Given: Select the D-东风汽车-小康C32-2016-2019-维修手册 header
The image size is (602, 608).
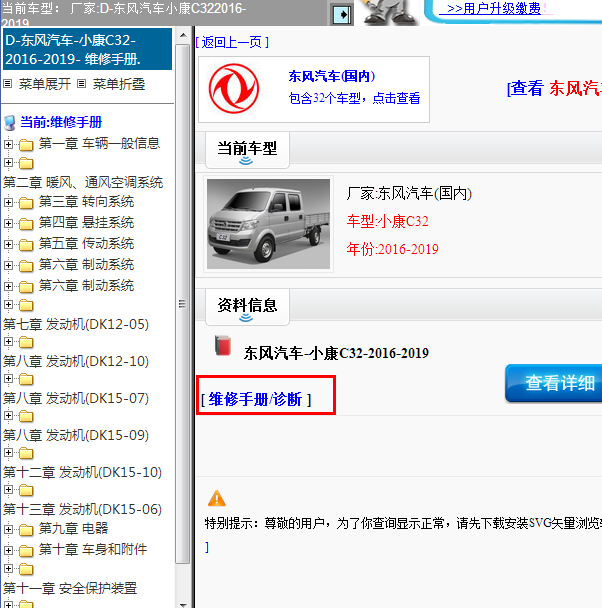Looking at the screenshot, I should pos(87,49).
